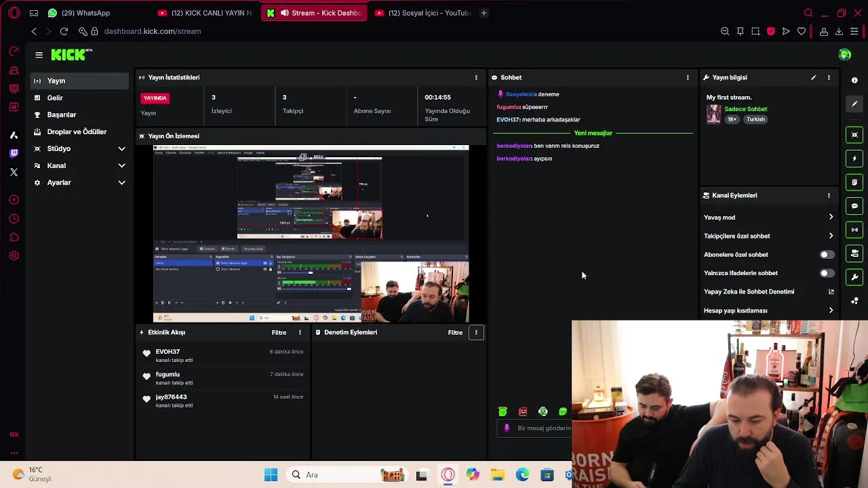Open Filtre in Etkinlik Akışı
The width and height of the screenshot is (868, 488).
279,333
